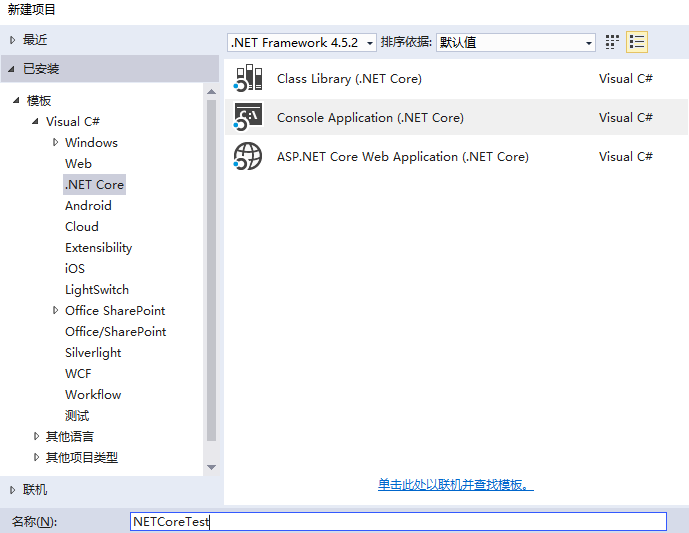Switch to small icons grid view
This screenshot has height=533, width=689.
[612, 42]
